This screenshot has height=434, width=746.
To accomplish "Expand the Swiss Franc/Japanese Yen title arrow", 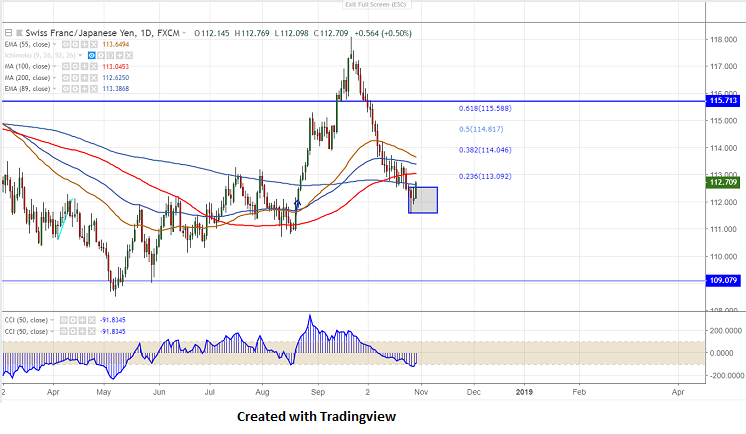I will [184, 33].
